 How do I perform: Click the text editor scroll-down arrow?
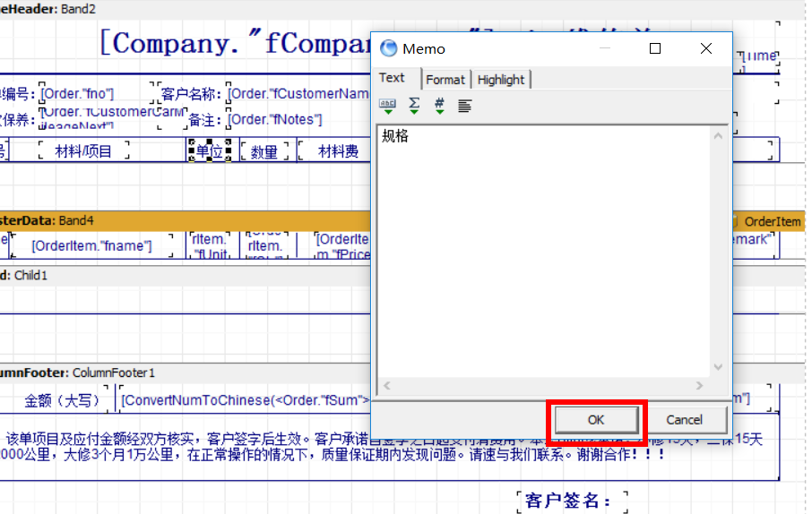click(718, 367)
